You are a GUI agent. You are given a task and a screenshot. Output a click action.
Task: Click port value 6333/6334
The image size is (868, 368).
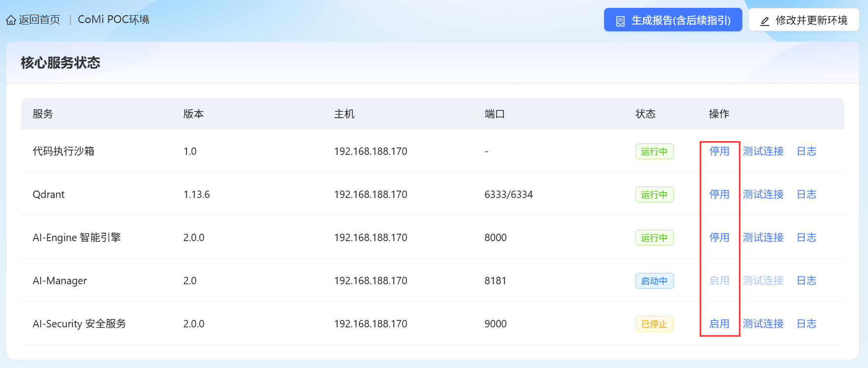point(508,195)
